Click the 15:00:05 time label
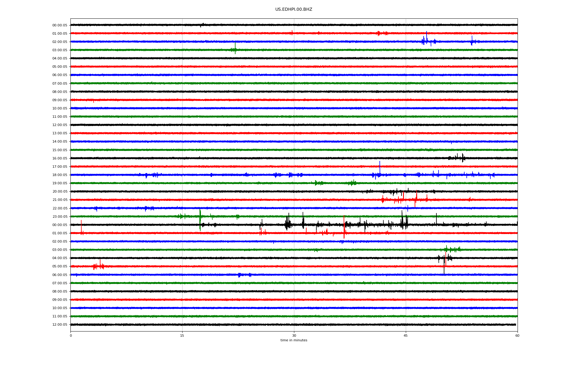Viewport: 588px width, 368px height. (60, 150)
